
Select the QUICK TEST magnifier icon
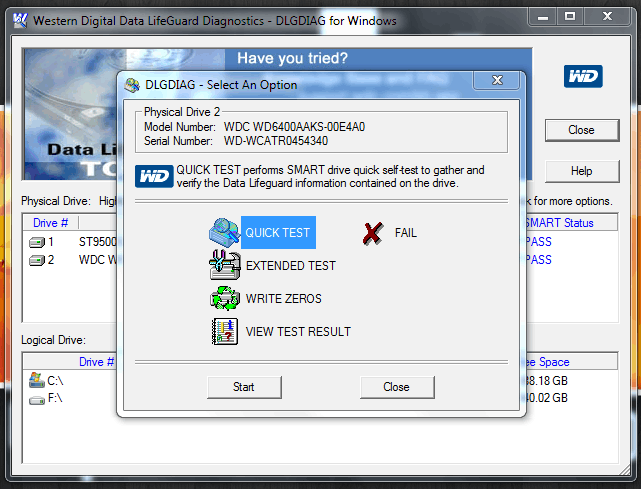pyautogui.click(x=224, y=232)
